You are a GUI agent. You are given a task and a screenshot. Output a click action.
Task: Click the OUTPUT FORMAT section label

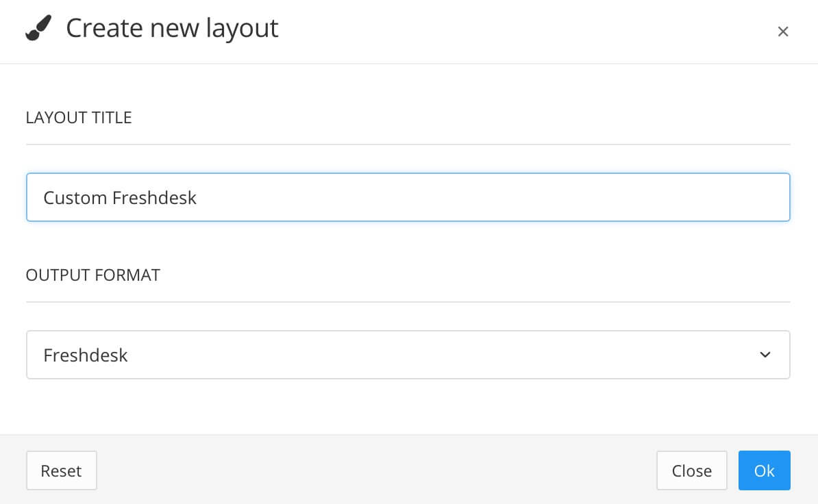[x=92, y=275]
